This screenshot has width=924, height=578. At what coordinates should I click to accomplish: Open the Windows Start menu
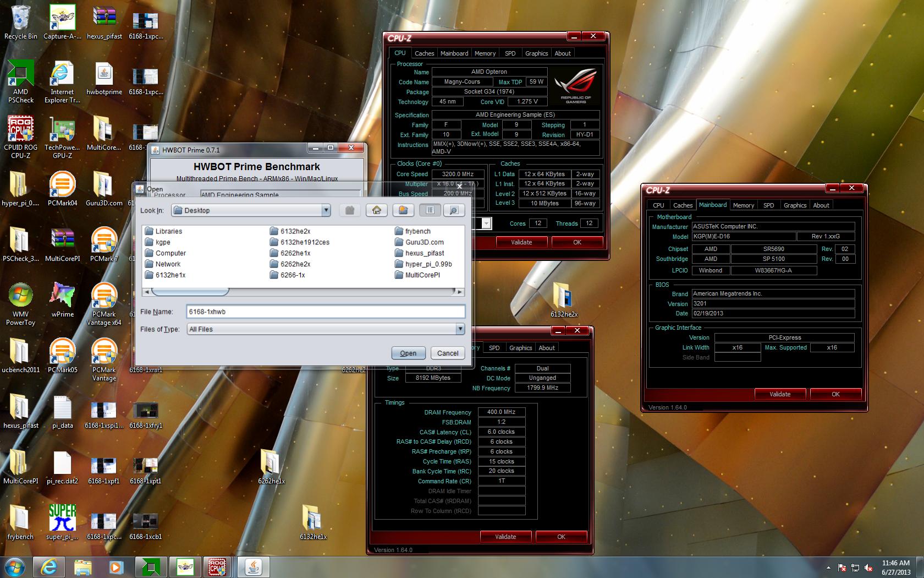pos(15,566)
